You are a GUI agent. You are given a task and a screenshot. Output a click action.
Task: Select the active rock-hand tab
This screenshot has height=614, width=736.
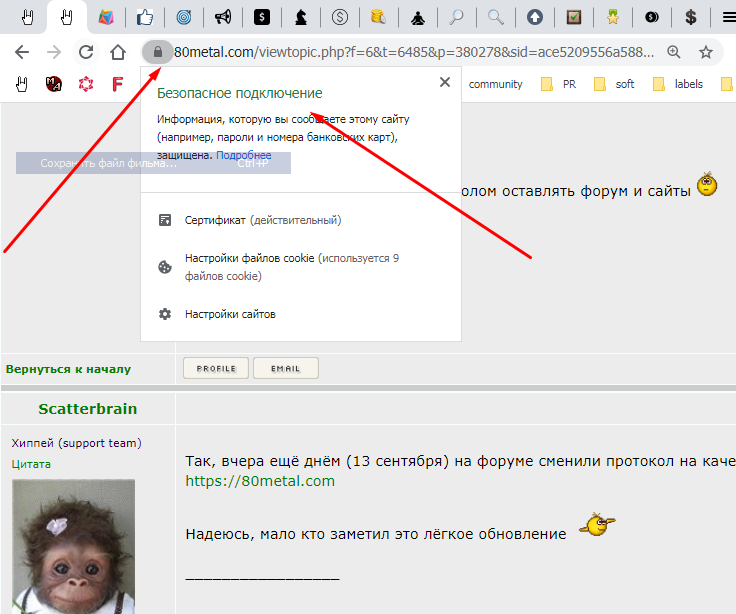pyautogui.click(x=67, y=17)
